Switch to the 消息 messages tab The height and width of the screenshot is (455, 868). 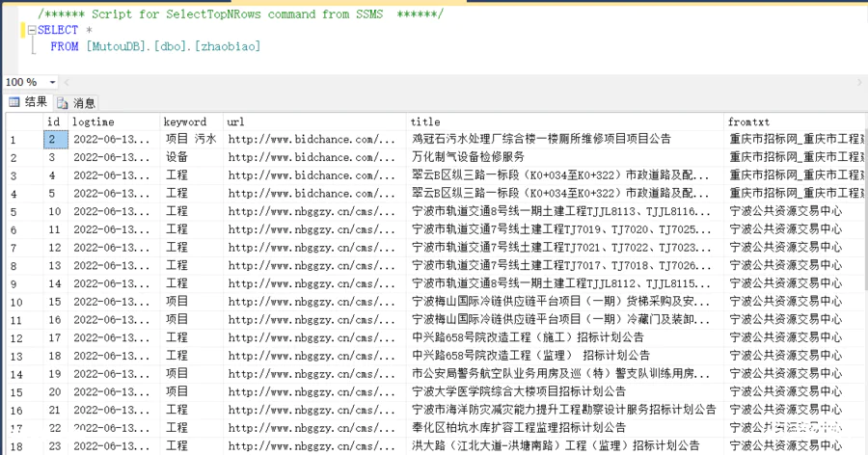pos(76,103)
